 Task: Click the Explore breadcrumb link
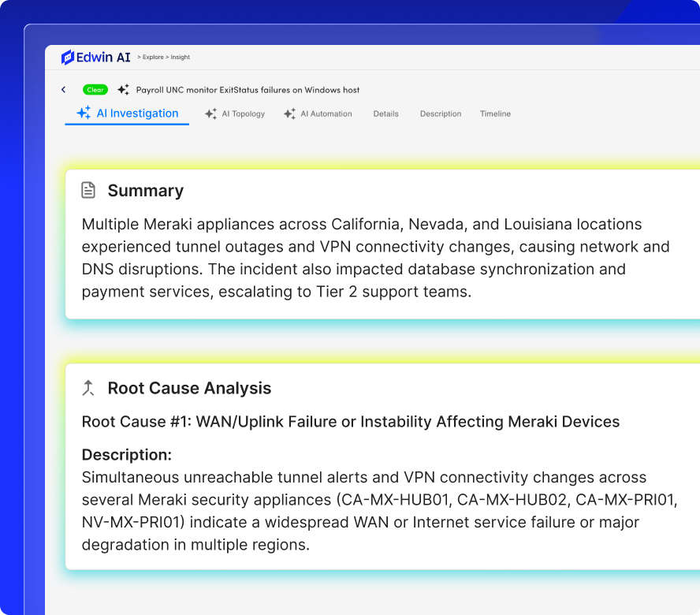(x=153, y=58)
